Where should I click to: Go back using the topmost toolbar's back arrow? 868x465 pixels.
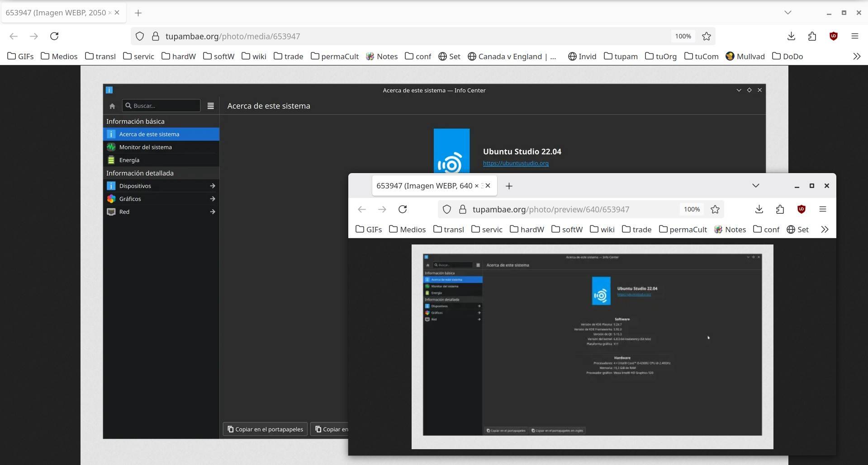[14, 36]
